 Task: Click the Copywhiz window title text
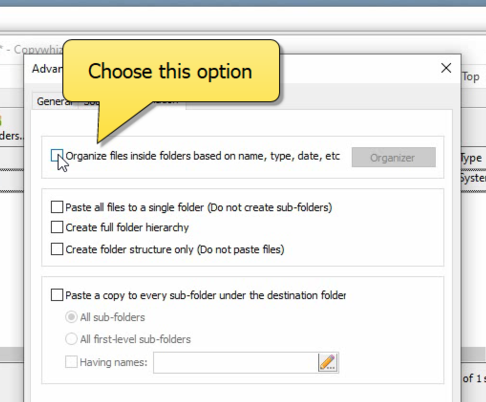pos(37,49)
